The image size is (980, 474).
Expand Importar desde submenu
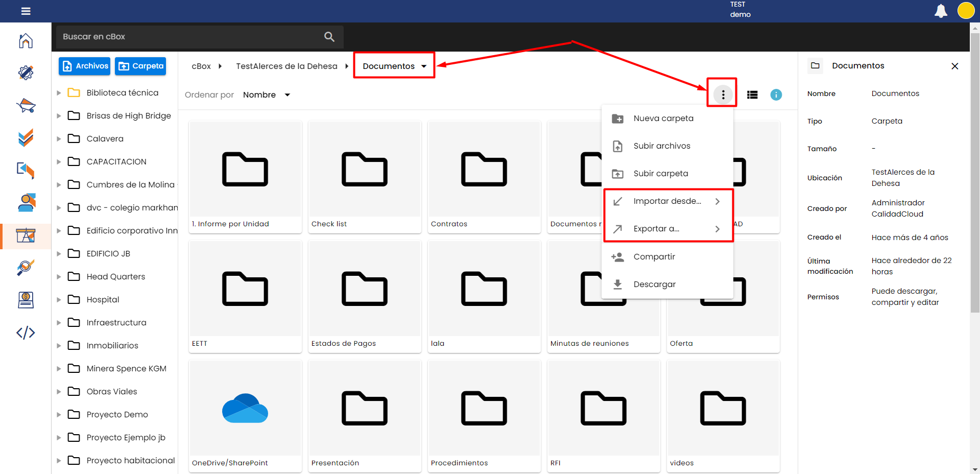tap(667, 201)
